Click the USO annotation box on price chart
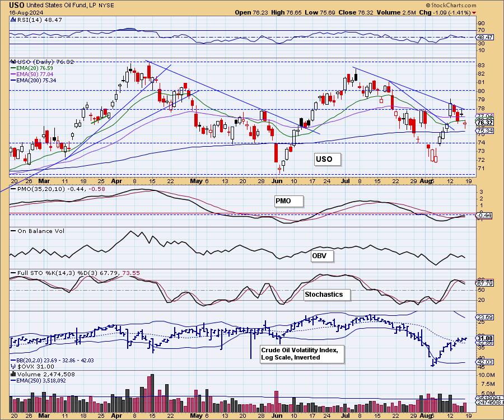The image size is (504, 420). tap(327, 159)
